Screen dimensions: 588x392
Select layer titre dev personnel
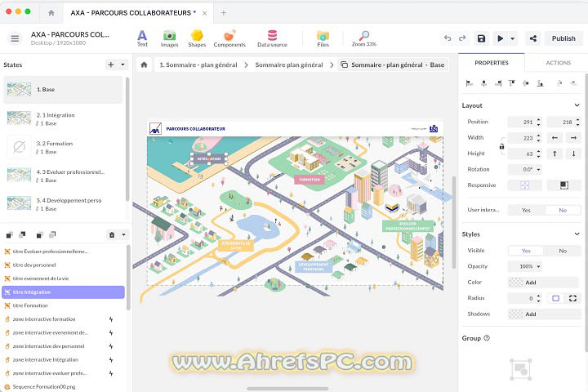click(x=63, y=265)
